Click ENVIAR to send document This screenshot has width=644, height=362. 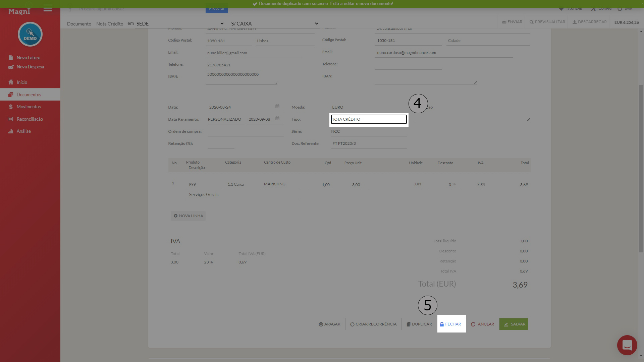tap(512, 22)
